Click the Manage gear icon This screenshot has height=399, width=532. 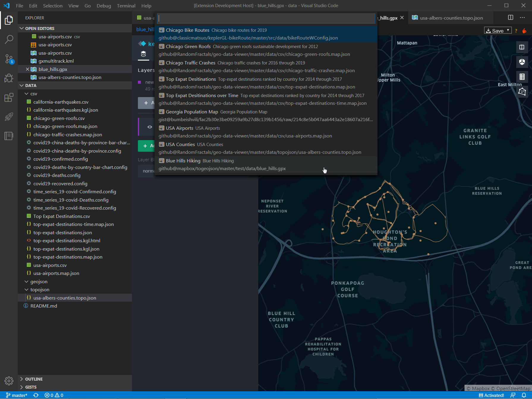(9, 381)
